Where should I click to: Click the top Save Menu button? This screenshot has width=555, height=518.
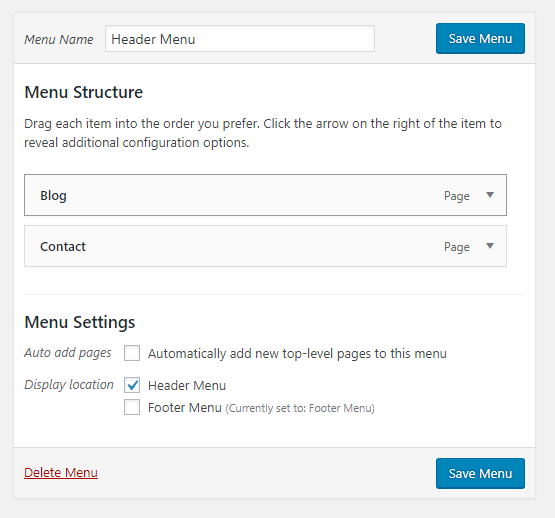(480, 39)
